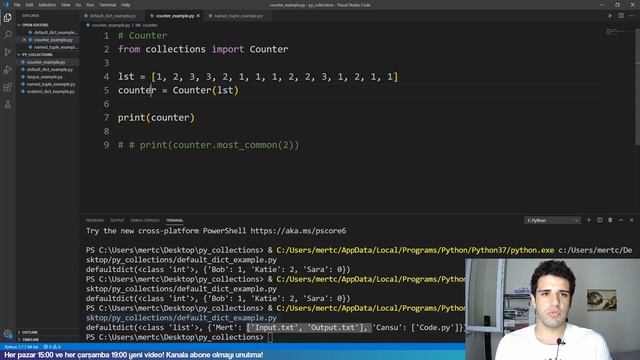The image size is (640, 360).
Task: Open the https://aka.ms/pscore6 link in terminal
Action: tap(298, 231)
